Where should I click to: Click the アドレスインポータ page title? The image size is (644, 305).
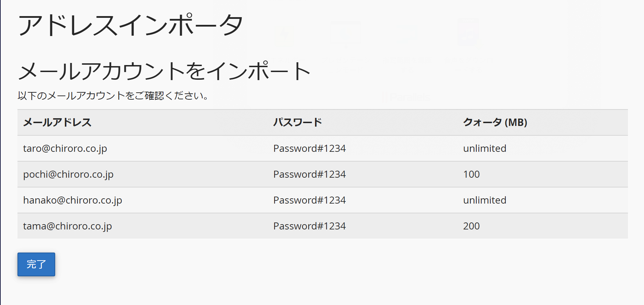(x=130, y=25)
